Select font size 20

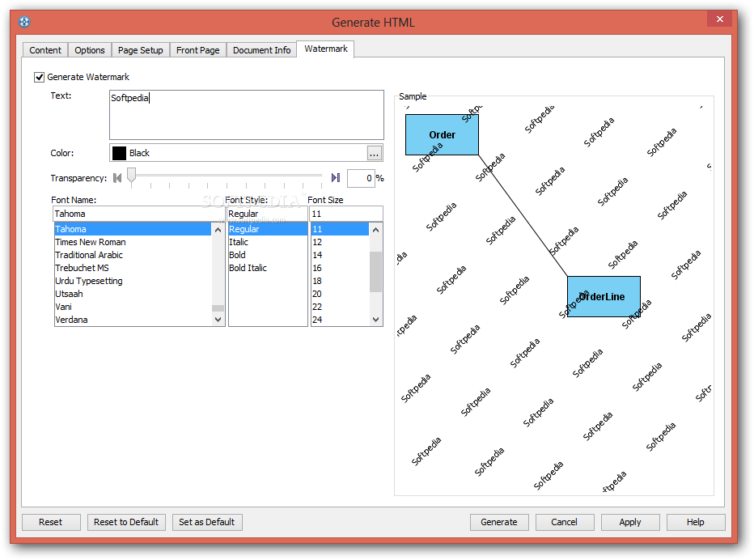[x=340, y=294]
